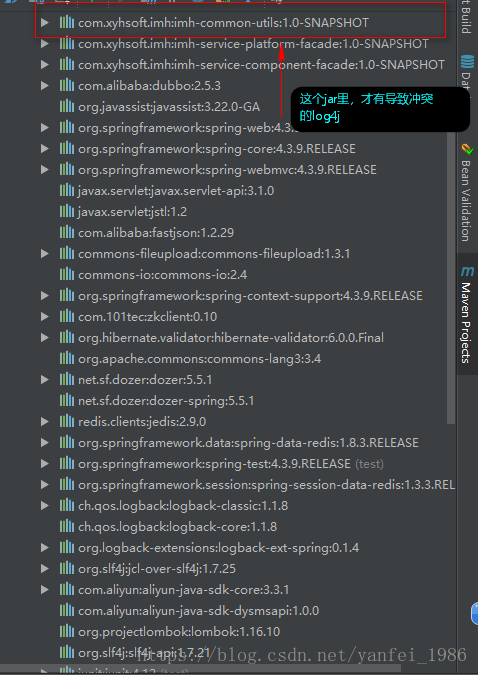Select ch.qos.logback:logback-core:1.1.8 entry
The height and width of the screenshot is (675, 478).
click(x=177, y=526)
